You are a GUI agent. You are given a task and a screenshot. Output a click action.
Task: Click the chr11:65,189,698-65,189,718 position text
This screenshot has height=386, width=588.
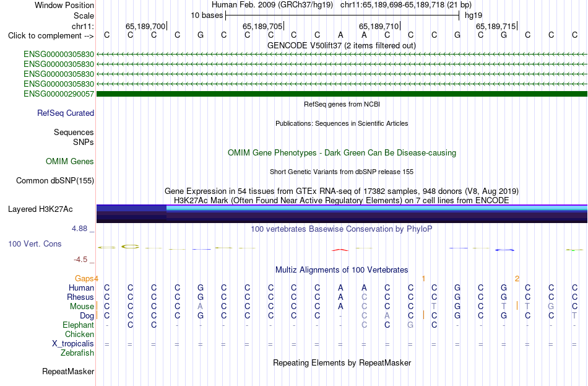(x=392, y=5)
